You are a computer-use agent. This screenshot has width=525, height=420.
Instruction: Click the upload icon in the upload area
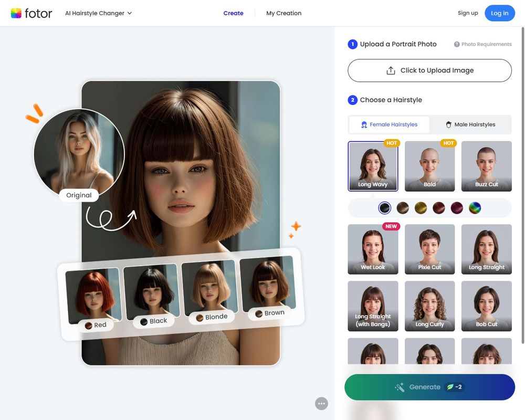click(391, 70)
